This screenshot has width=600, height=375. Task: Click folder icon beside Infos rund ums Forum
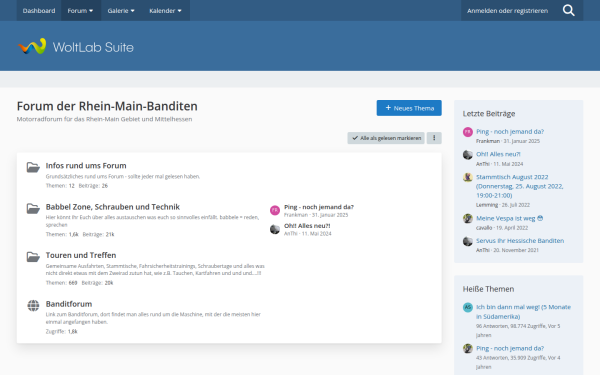pos(33,167)
